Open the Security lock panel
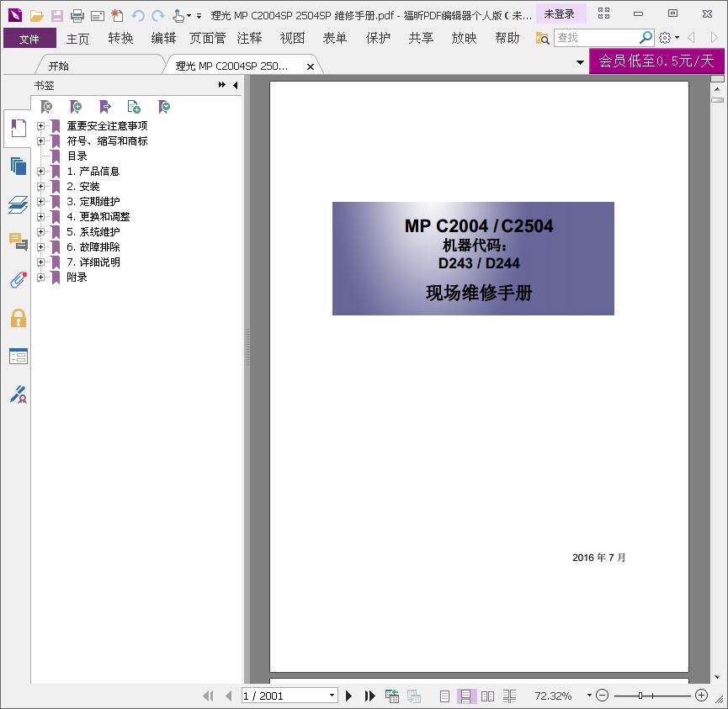This screenshot has width=728, height=709. coord(19,318)
